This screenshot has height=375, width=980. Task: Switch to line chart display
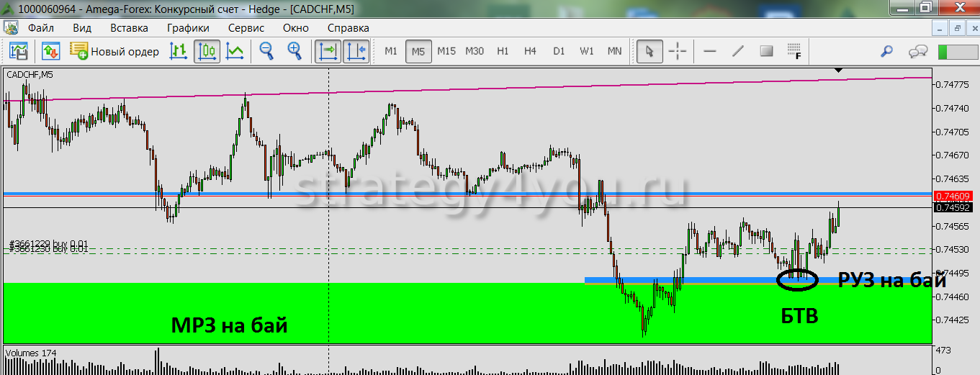click(x=235, y=51)
